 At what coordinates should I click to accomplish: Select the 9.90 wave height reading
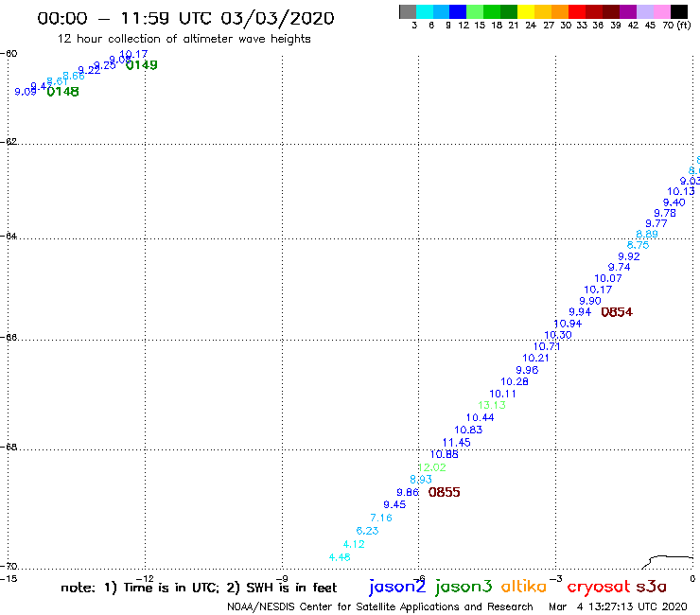pos(590,301)
